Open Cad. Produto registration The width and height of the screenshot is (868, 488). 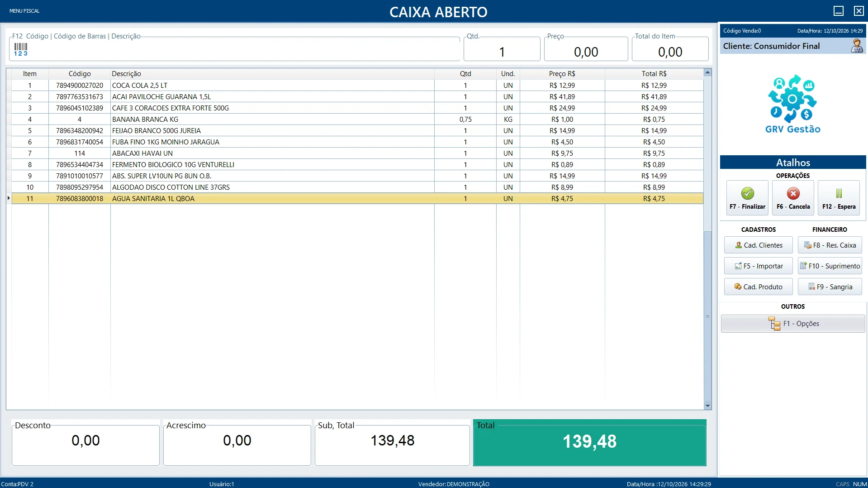pos(758,287)
